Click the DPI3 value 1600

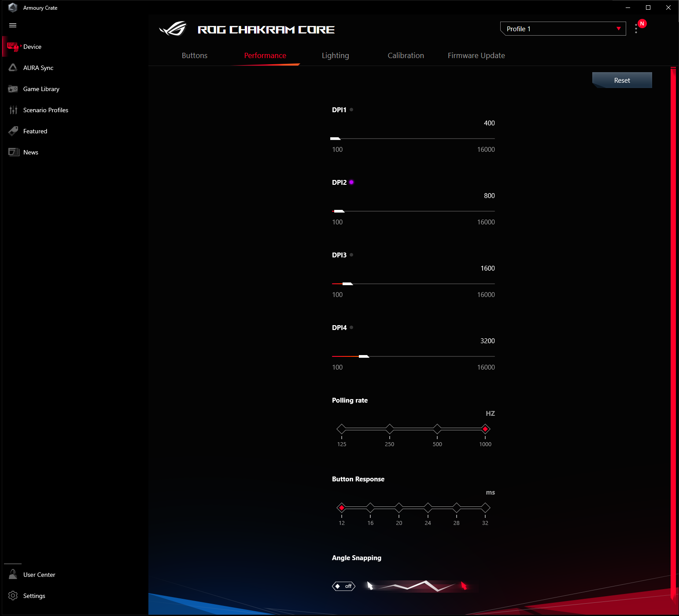(x=487, y=268)
